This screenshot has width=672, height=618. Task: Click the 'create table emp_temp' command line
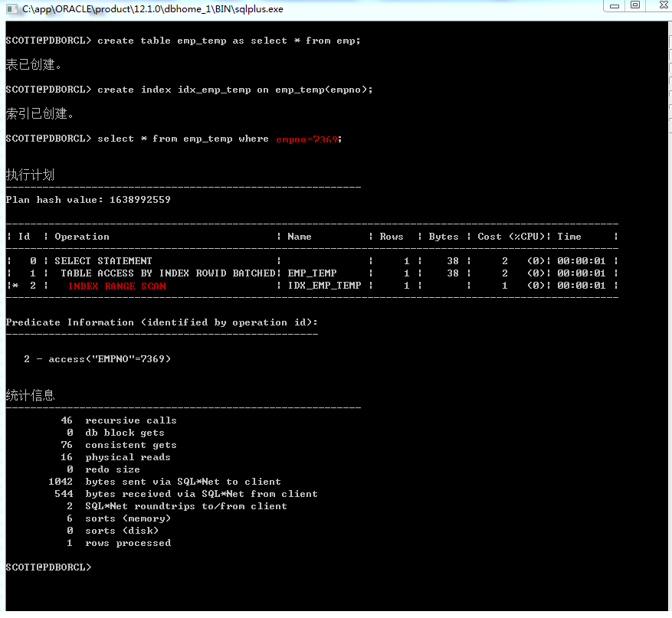[183, 41]
